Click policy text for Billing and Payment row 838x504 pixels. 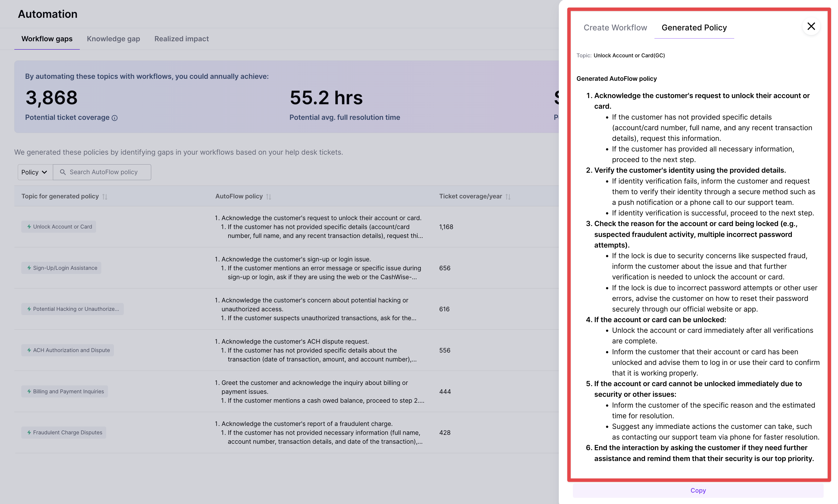[319, 392]
